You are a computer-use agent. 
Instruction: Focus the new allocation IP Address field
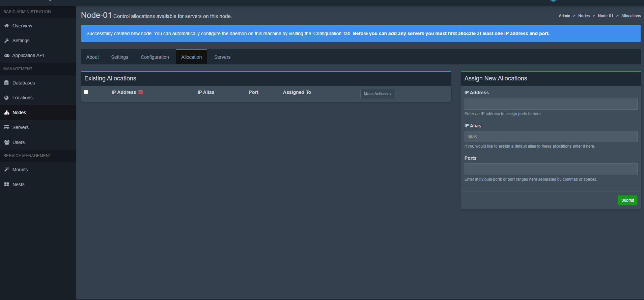551,104
